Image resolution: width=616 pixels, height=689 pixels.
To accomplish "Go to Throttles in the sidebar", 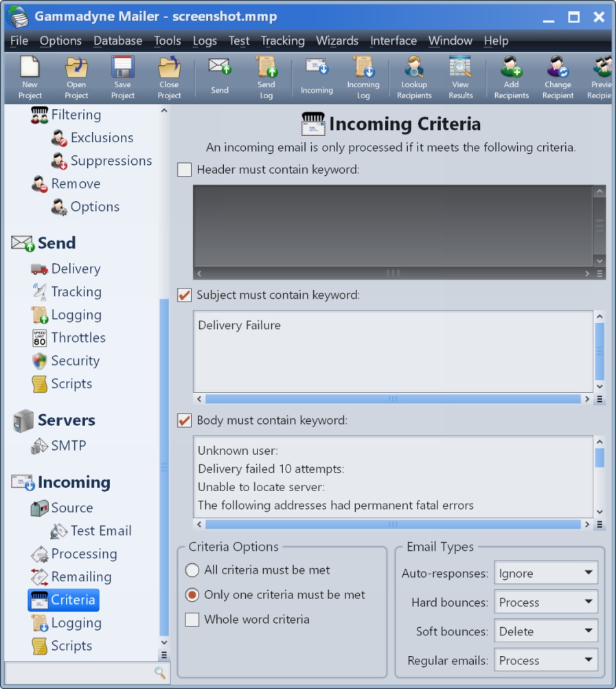I will click(78, 337).
